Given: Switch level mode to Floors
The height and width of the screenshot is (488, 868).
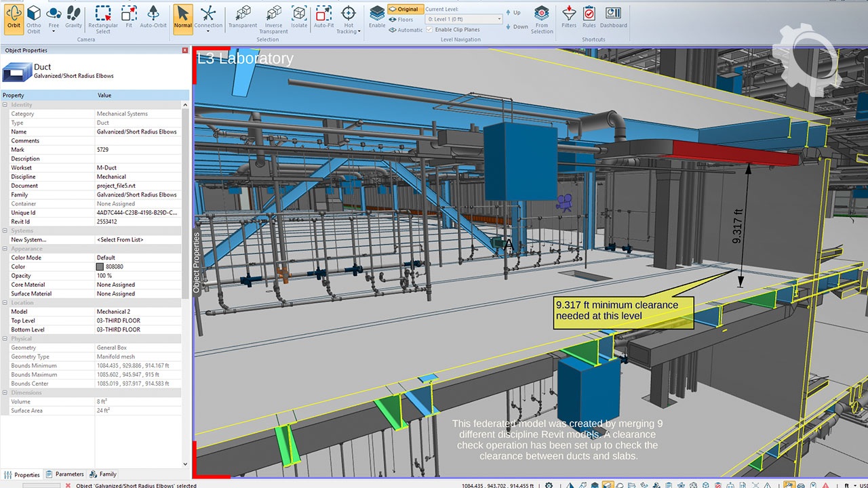Looking at the screenshot, I should 401,20.
